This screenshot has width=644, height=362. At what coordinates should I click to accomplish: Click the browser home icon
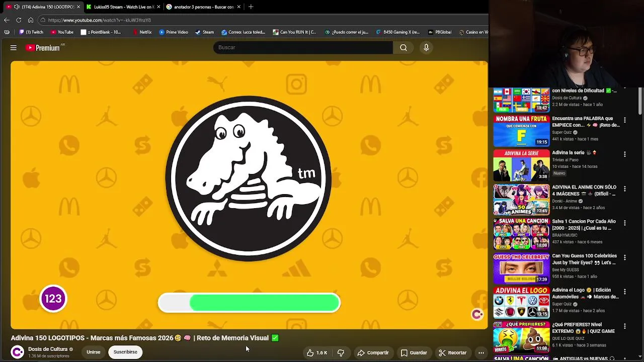click(31, 20)
